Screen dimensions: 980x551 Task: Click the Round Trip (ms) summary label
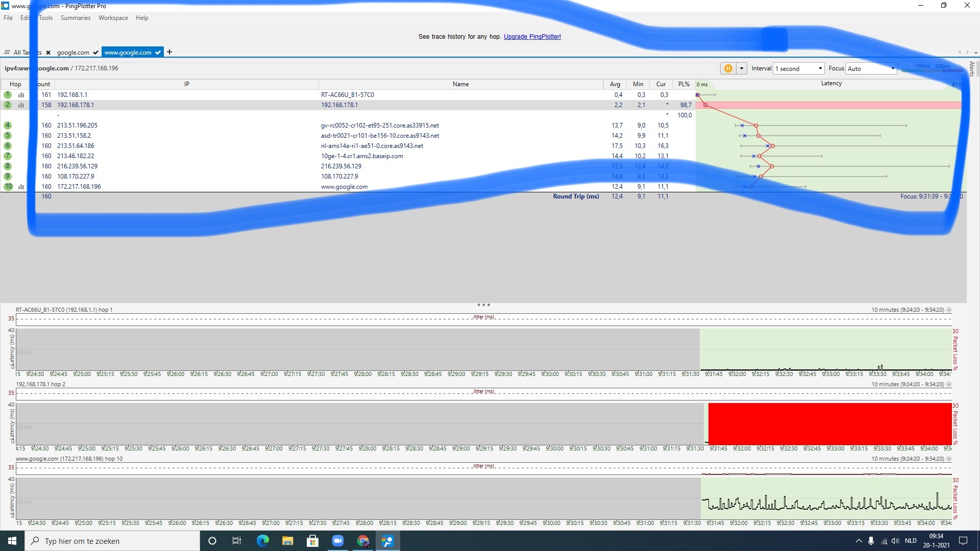[x=576, y=196]
